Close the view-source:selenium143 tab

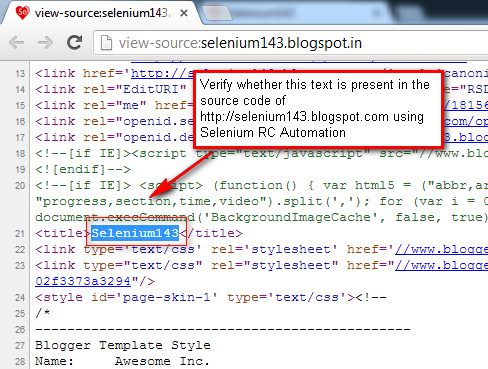(x=184, y=13)
